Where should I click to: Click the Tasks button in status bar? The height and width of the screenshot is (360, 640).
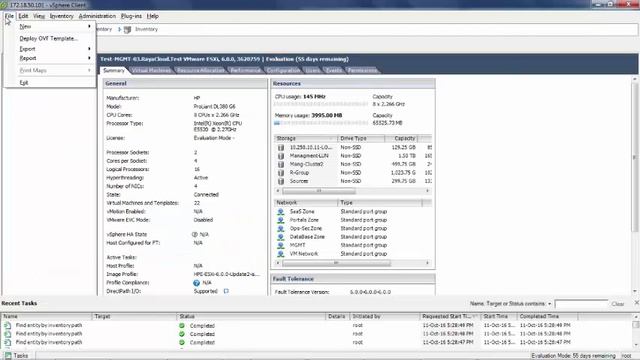(16, 356)
